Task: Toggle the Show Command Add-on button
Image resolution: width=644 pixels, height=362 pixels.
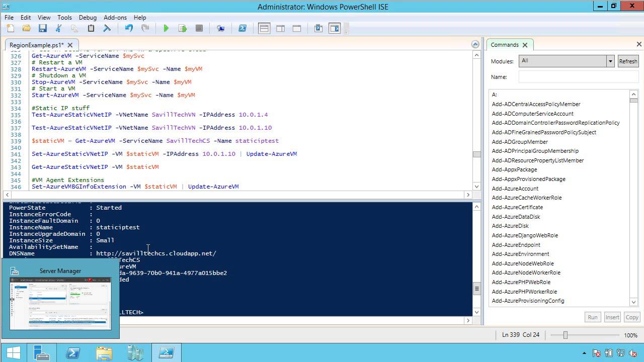Action: [335, 29]
